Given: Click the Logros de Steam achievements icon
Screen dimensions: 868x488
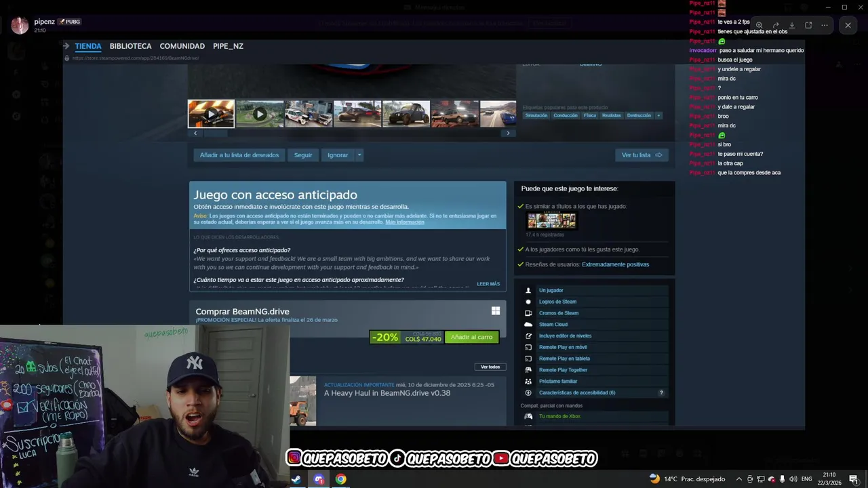Looking at the screenshot, I should [x=528, y=302].
